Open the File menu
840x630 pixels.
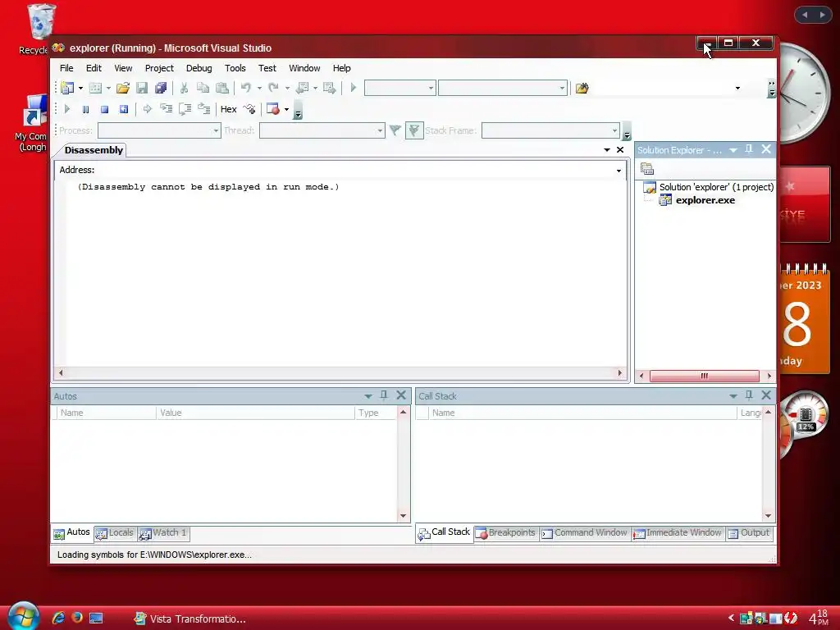pos(66,68)
